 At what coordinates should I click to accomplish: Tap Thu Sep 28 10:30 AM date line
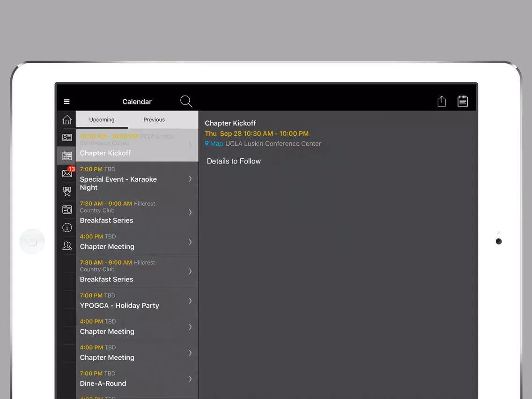click(257, 133)
